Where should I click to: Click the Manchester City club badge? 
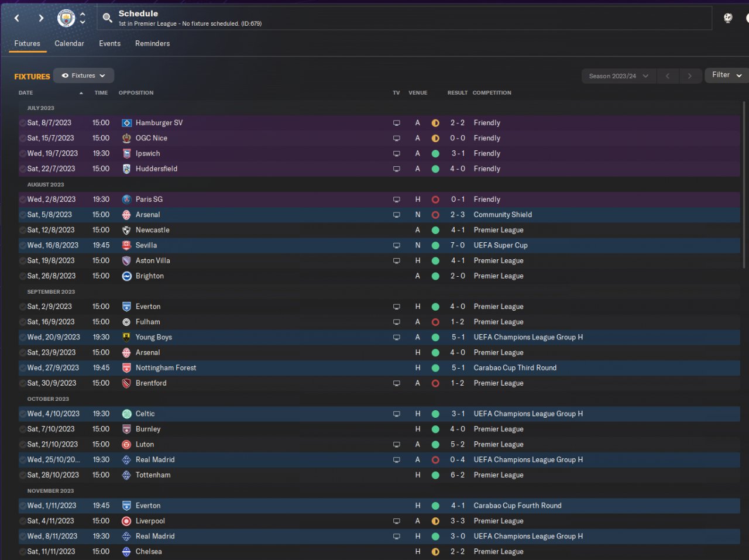(x=66, y=18)
